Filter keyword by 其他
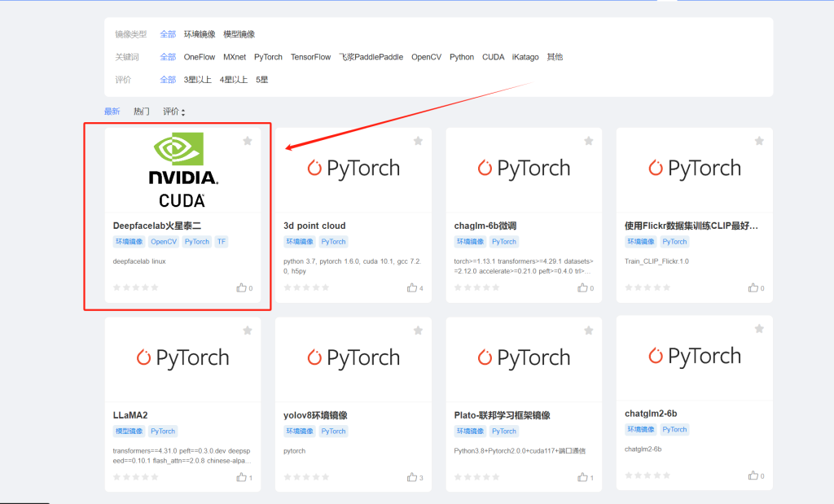Viewport: 834px width, 504px height. (555, 57)
